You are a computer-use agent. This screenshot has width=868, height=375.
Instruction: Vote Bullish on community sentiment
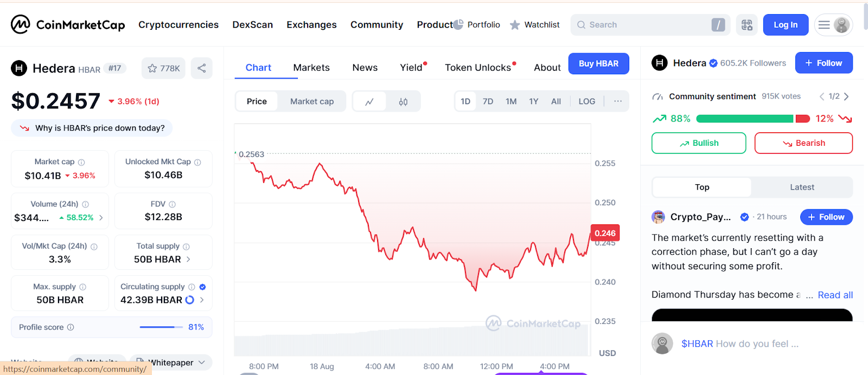click(x=698, y=143)
